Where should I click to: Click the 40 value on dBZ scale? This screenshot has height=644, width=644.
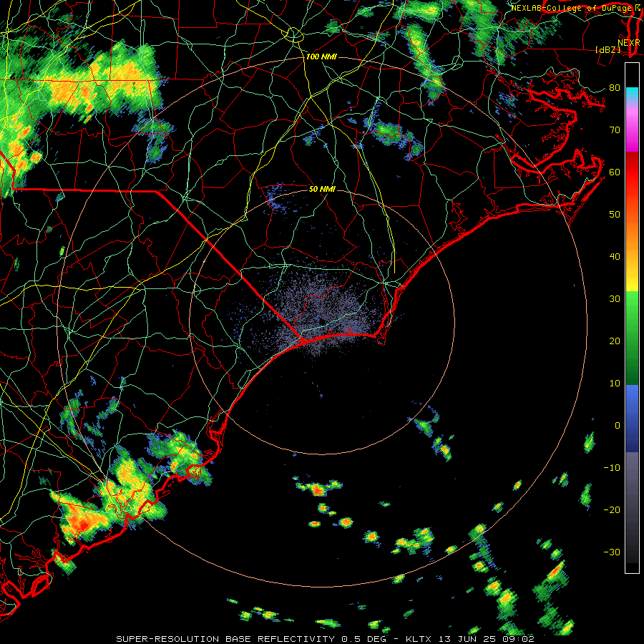[x=615, y=256]
